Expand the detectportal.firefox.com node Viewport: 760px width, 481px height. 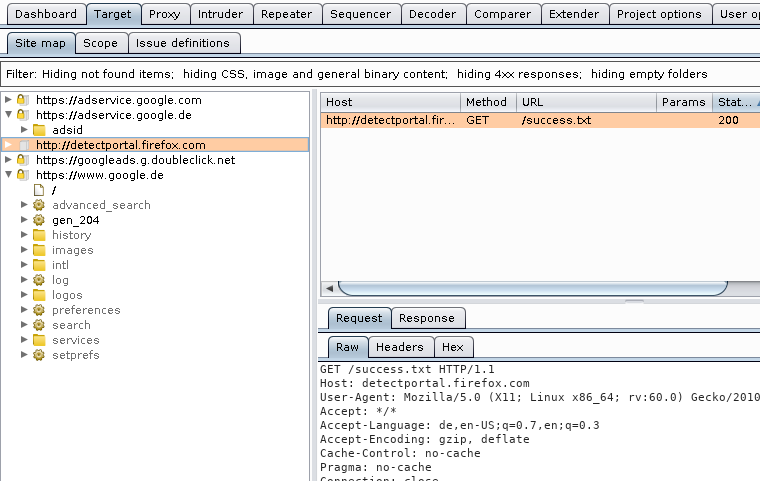8,144
